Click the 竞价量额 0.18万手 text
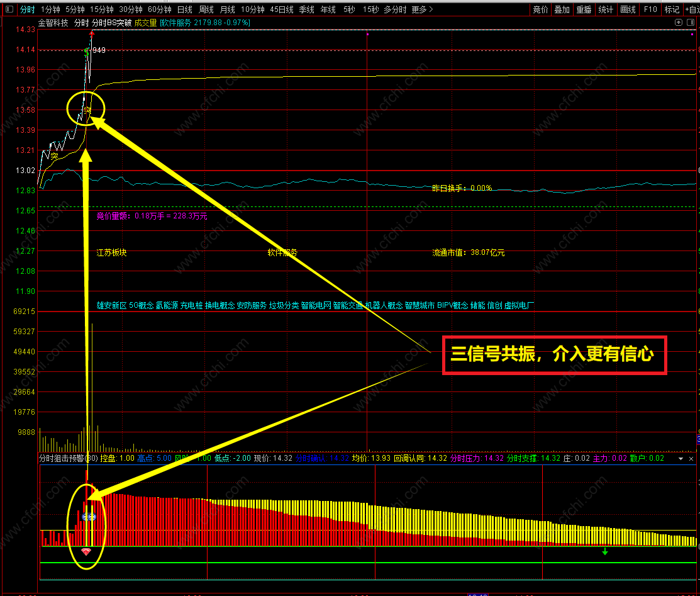 pyautogui.click(x=152, y=216)
